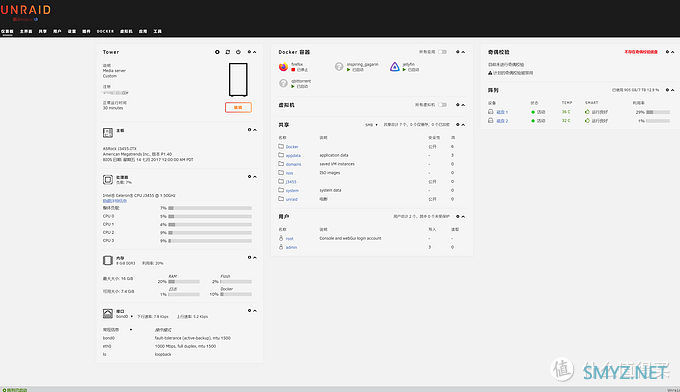Click the orange button under server case

238,107
